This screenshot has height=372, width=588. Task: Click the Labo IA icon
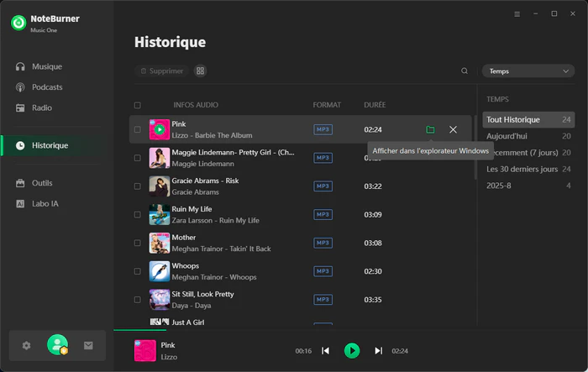(x=20, y=203)
